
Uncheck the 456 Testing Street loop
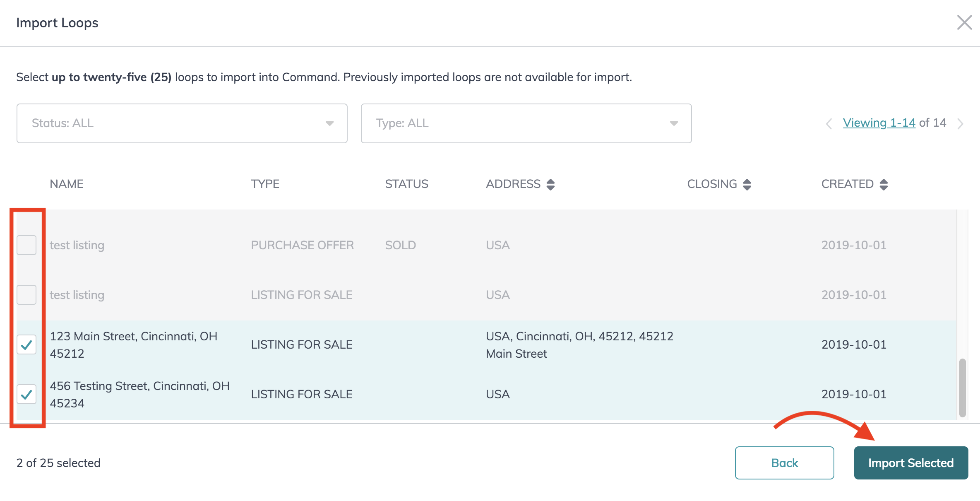tap(26, 394)
